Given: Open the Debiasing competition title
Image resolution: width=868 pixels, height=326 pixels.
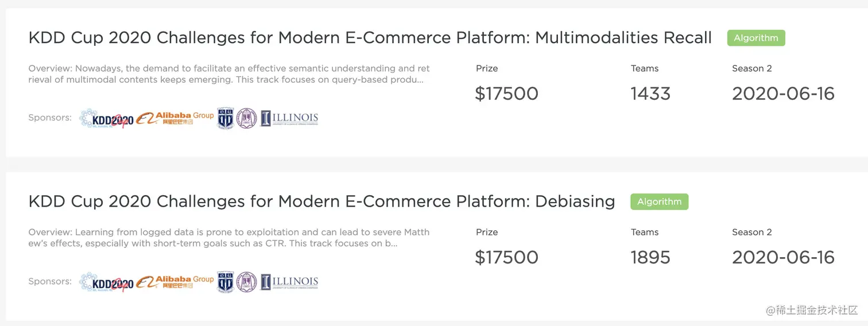Looking at the screenshot, I should 321,201.
